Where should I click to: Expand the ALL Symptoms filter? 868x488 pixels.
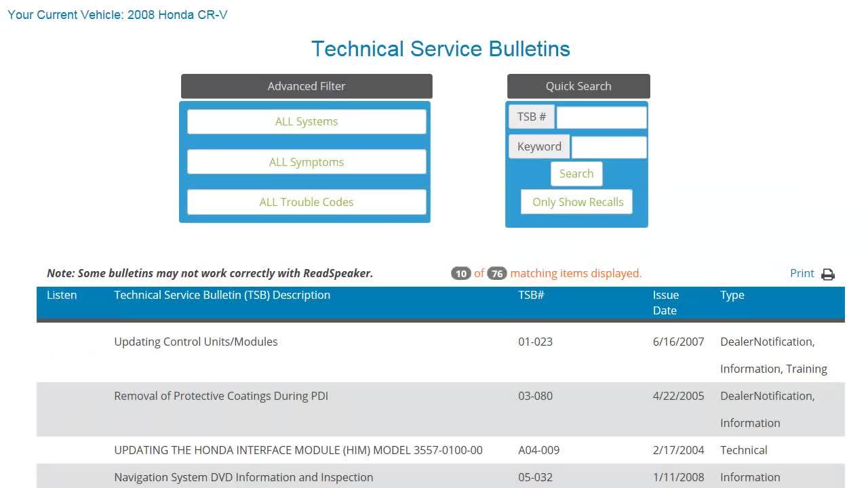click(307, 162)
